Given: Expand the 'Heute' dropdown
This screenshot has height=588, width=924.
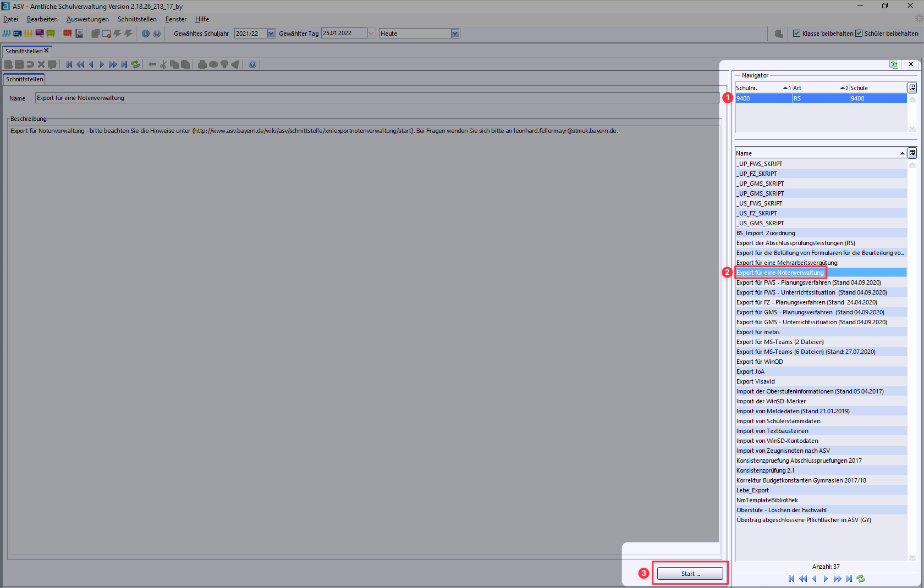Looking at the screenshot, I should tap(455, 34).
